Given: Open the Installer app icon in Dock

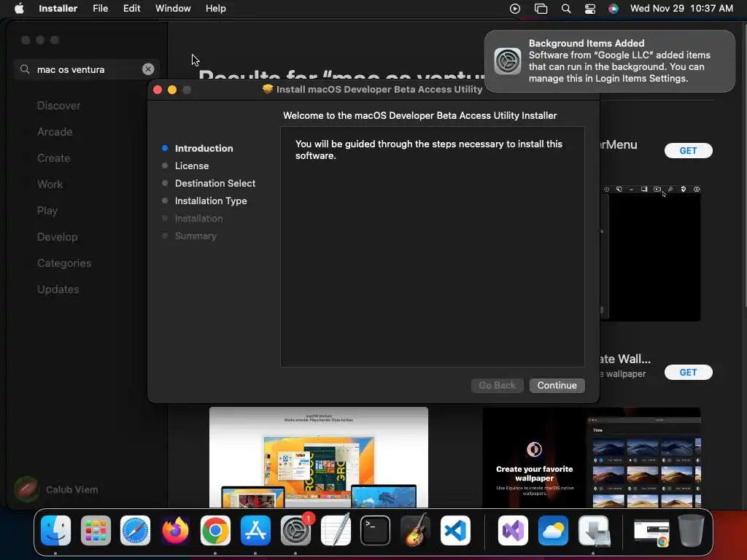Looking at the screenshot, I should 594,531.
